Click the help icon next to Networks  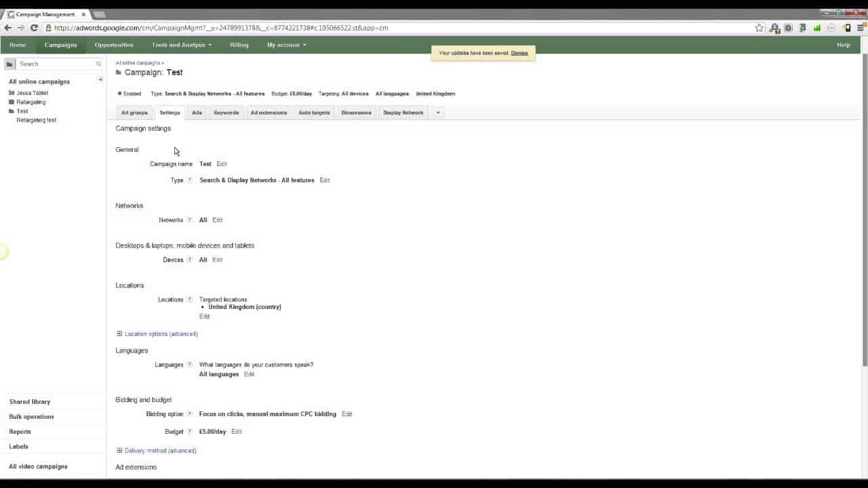point(189,220)
